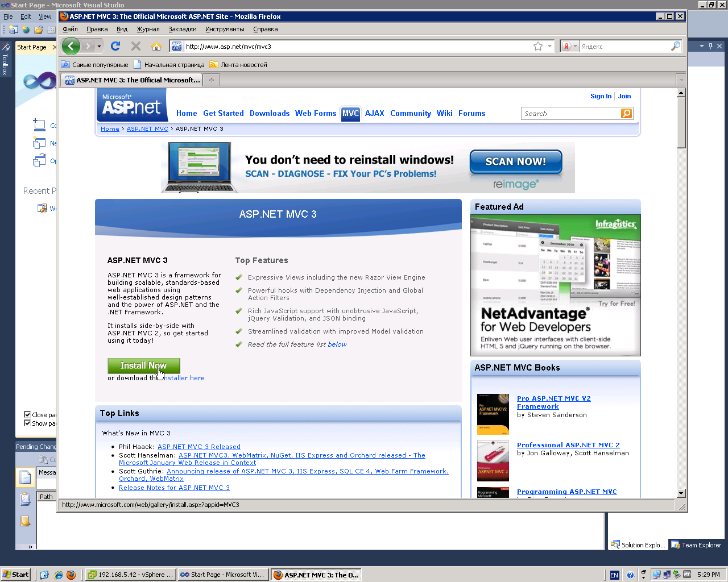Open the ASP.NET MVC 3 Released link

199,447
